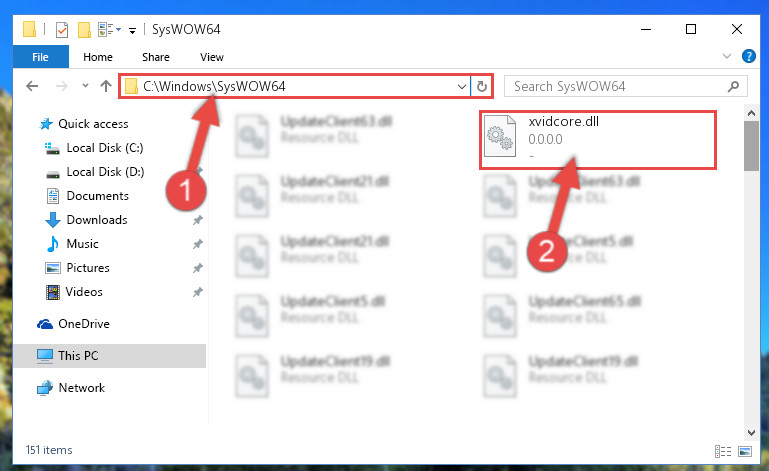Open the Help question mark icon
This screenshot has width=769, height=471.
(748, 56)
